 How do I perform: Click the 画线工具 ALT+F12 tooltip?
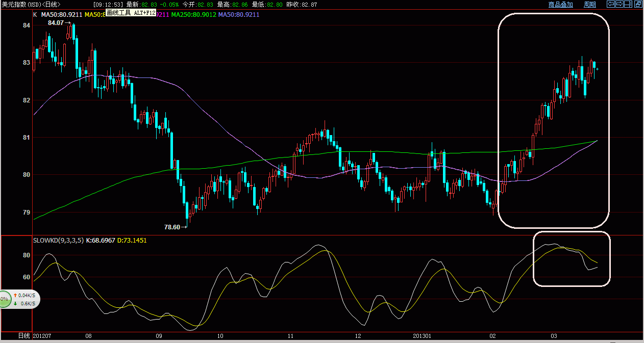click(x=131, y=12)
